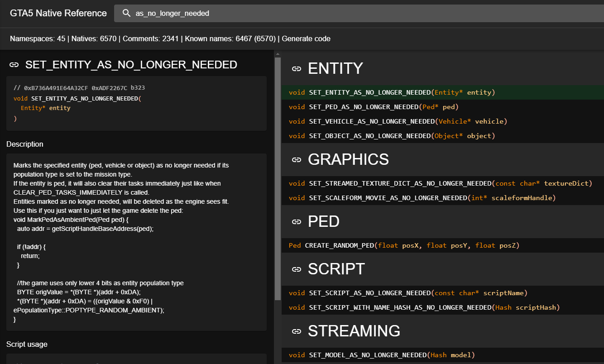
Task: Select SET_ENTITY_AS_NO_LONGER_NEEDED native in the list
Action: click(x=443, y=92)
